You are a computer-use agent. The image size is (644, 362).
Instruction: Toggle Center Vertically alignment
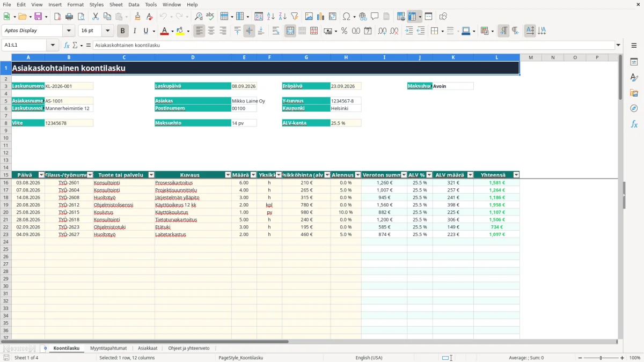coord(249,31)
